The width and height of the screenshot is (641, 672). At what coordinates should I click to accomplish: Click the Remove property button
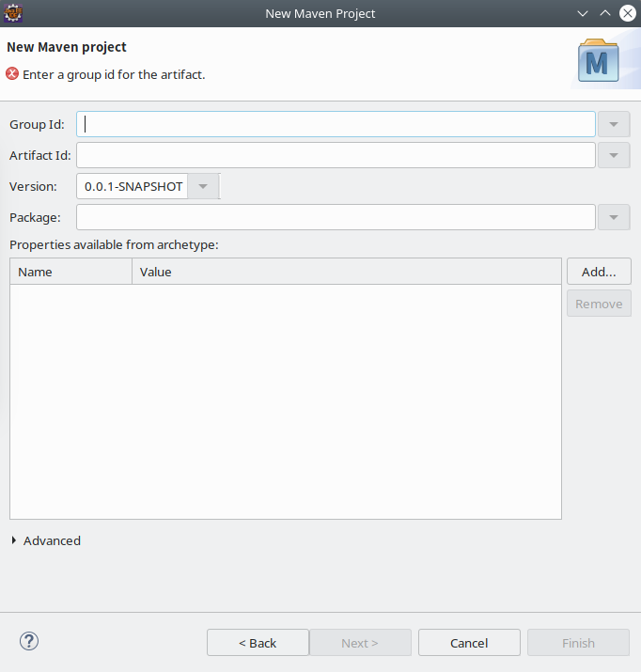pyautogui.click(x=599, y=304)
